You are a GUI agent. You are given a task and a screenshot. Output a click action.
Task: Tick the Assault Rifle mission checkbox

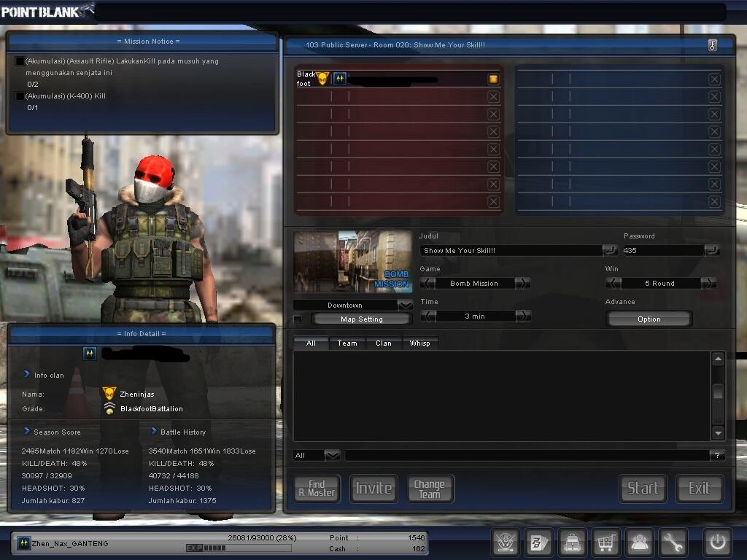click(20, 61)
